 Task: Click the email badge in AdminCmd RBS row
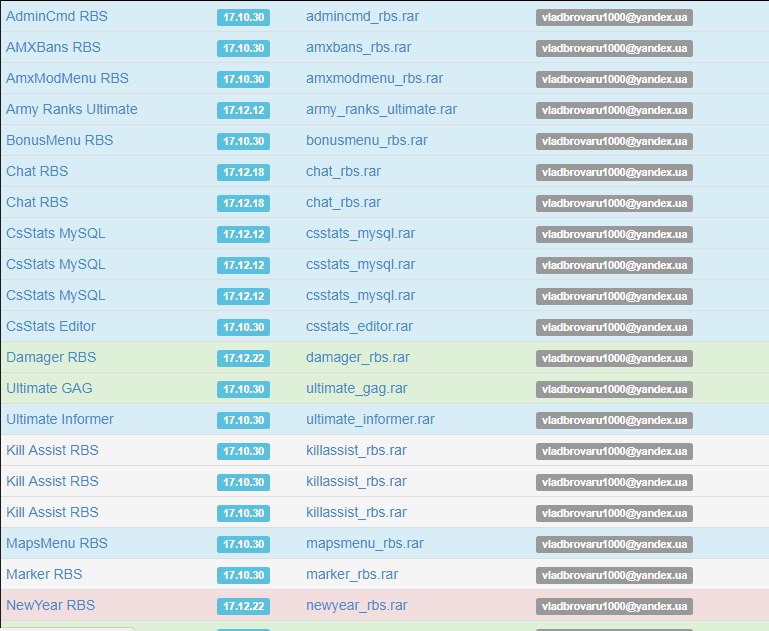(x=614, y=17)
